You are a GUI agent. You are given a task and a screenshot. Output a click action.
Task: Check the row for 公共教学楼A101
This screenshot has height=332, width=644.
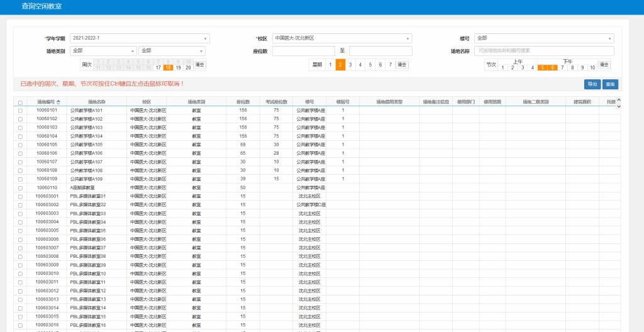click(x=20, y=111)
